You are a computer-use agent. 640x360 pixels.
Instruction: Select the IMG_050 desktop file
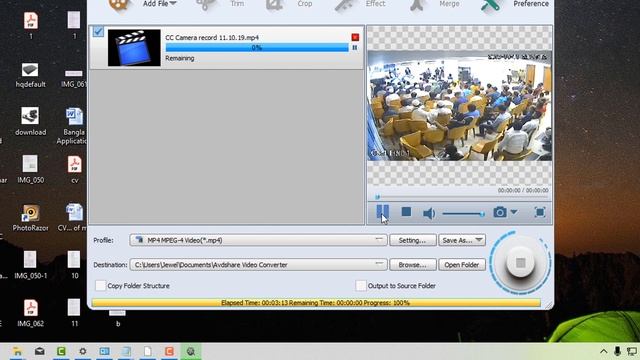coord(30,169)
